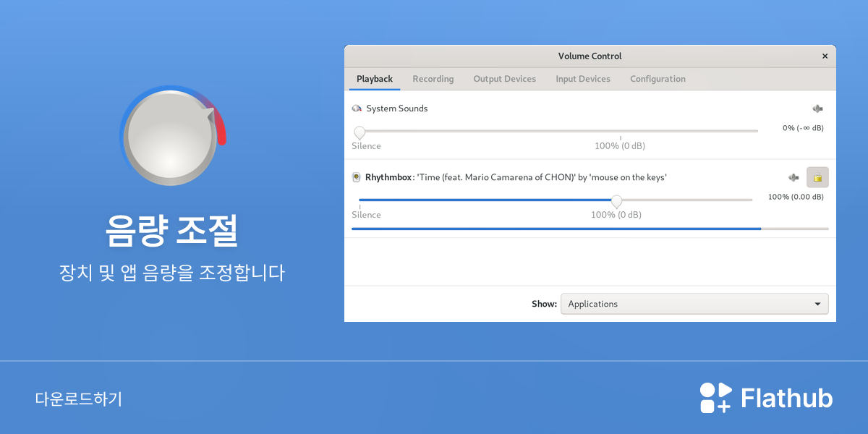The width and height of the screenshot is (868, 434).
Task: Click the System Sounds 100% (0 dB) mark
Action: 620,146
